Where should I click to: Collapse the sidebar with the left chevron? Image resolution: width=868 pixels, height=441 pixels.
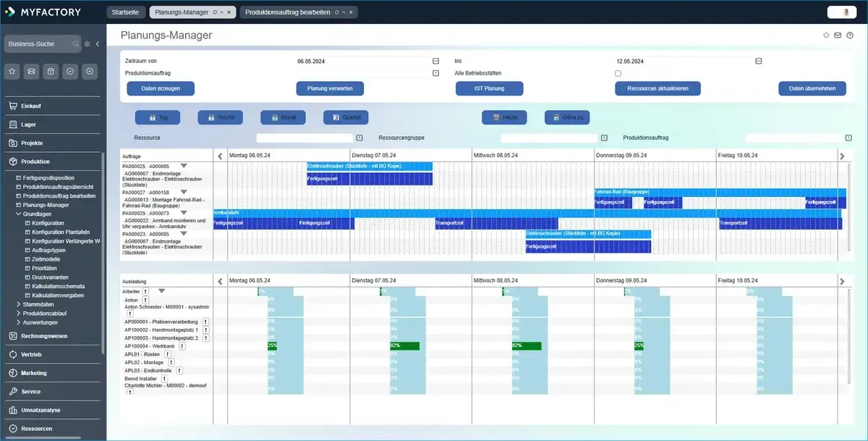coord(98,44)
